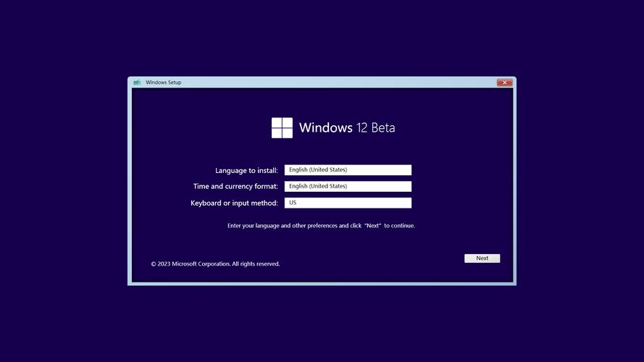Click the "Keyboard or input method:" label
Viewport: 644px width, 362px height.
pos(234,203)
